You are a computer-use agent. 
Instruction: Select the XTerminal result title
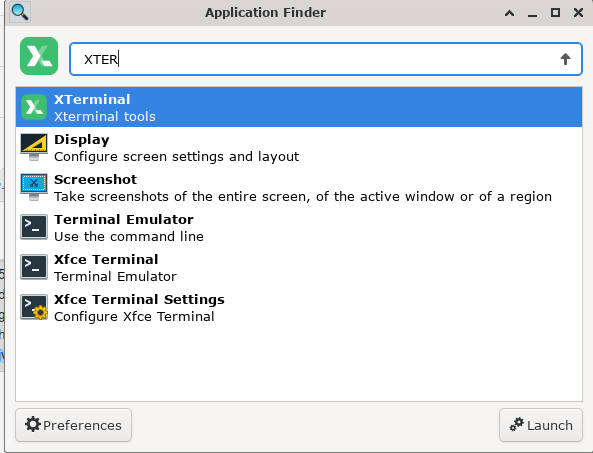coord(92,99)
